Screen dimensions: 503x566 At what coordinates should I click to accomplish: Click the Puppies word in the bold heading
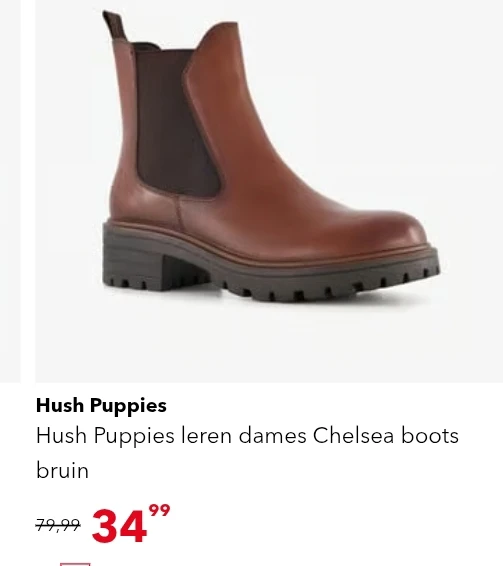point(128,406)
